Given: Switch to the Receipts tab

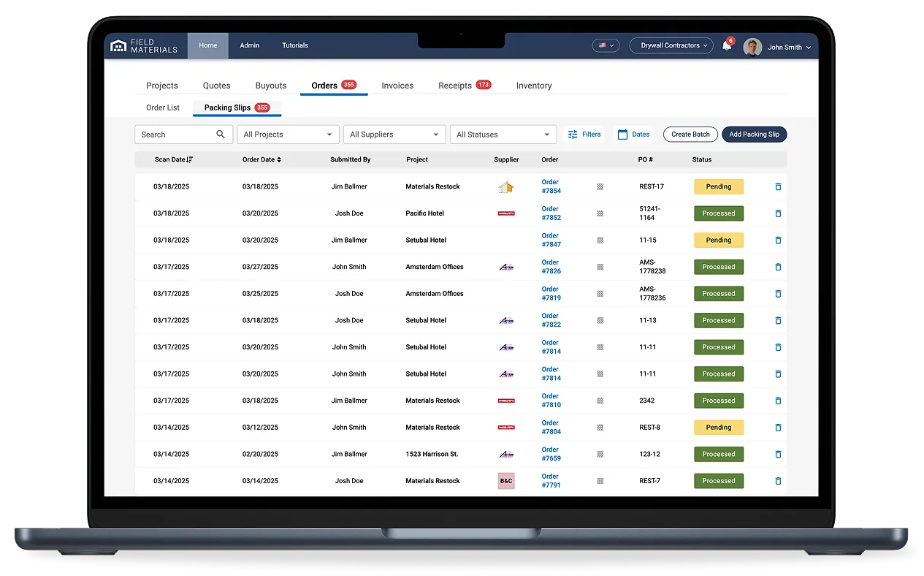Looking at the screenshot, I should click(465, 86).
